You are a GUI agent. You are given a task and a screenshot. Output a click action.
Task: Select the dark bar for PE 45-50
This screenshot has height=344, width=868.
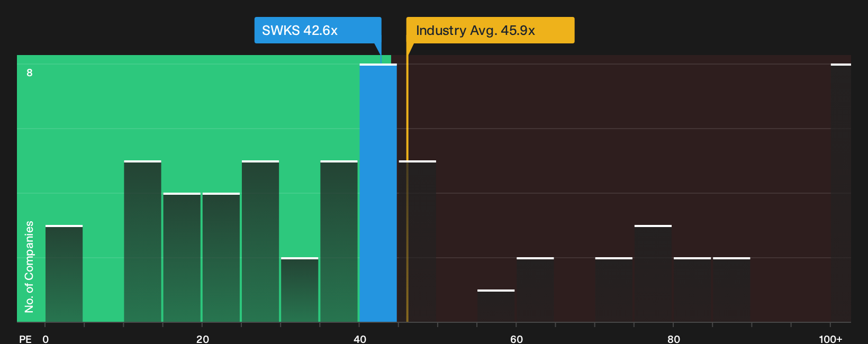418,241
